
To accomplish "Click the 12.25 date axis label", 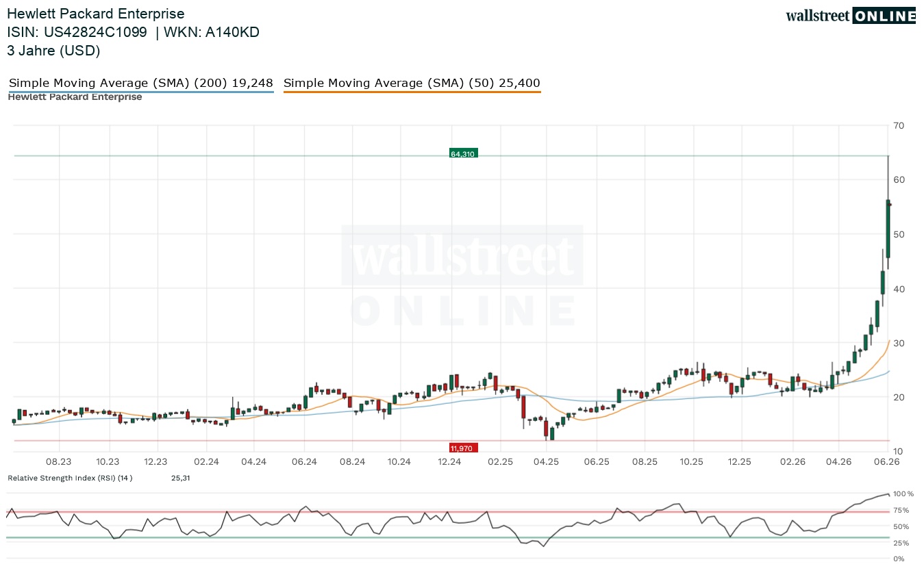I will click(x=741, y=462).
